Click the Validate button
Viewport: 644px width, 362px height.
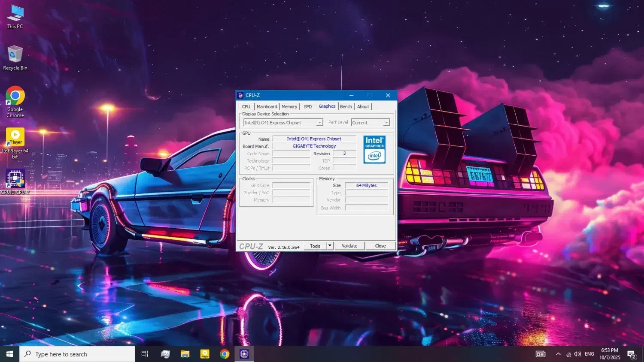(x=349, y=246)
